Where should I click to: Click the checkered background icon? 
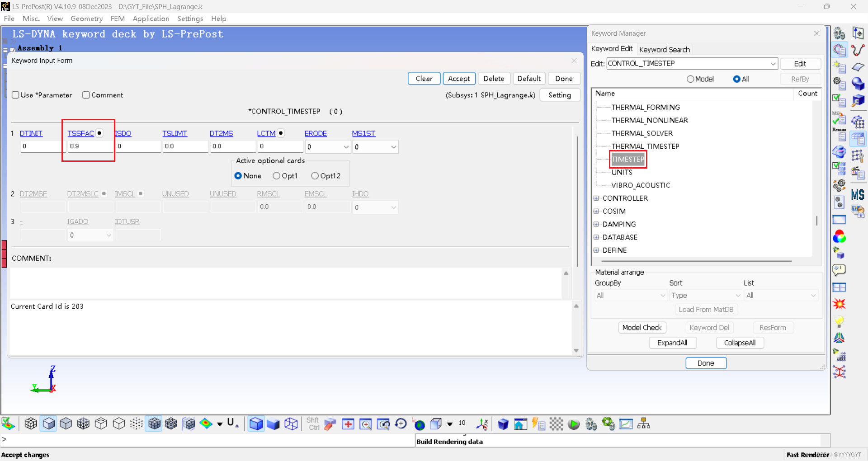point(556,424)
